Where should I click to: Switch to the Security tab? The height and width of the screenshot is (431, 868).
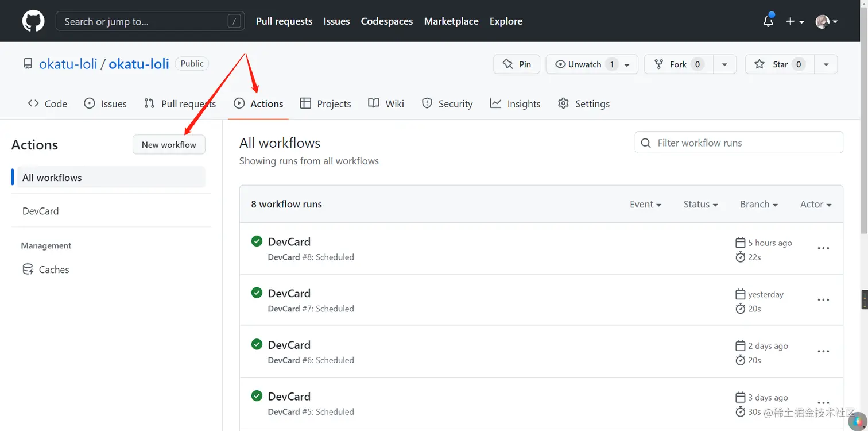pos(447,103)
